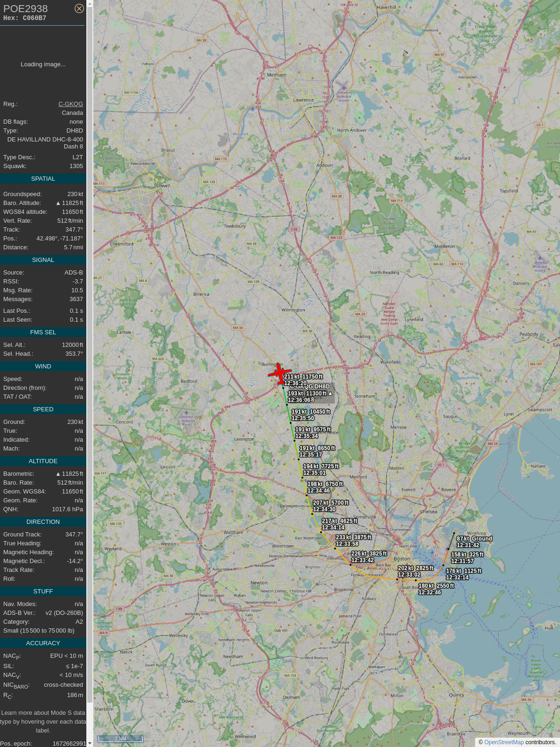Click the SIGNAL section header
This screenshot has height=747, width=560.
coord(43,260)
